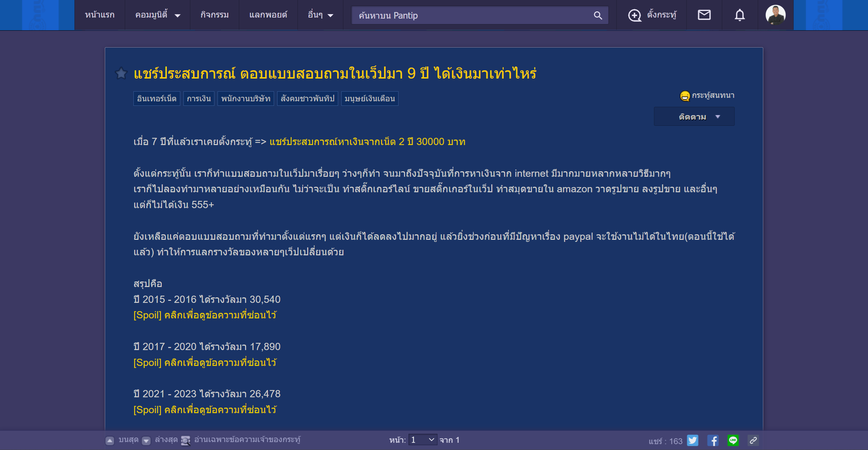Open the อินเทอร์เน็ต tag
Screen dimensions: 868x450
(157, 99)
